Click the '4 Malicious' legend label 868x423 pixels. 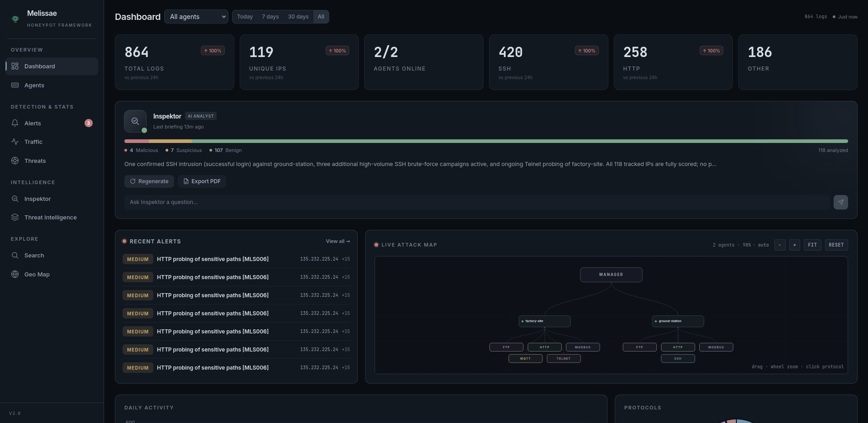[x=141, y=150]
